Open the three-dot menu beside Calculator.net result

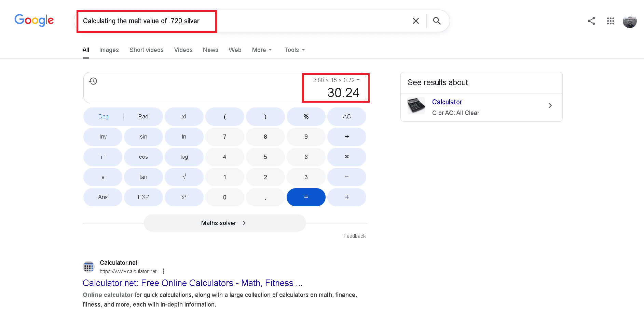click(164, 271)
